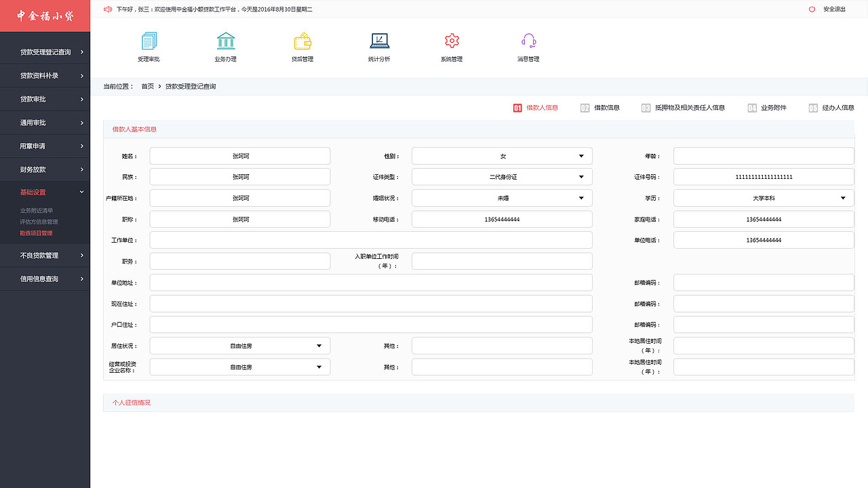Image resolution: width=868 pixels, height=488 pixels.
Task: Open 勘查项目管理 submenu link
Action: tap(37, 233)
